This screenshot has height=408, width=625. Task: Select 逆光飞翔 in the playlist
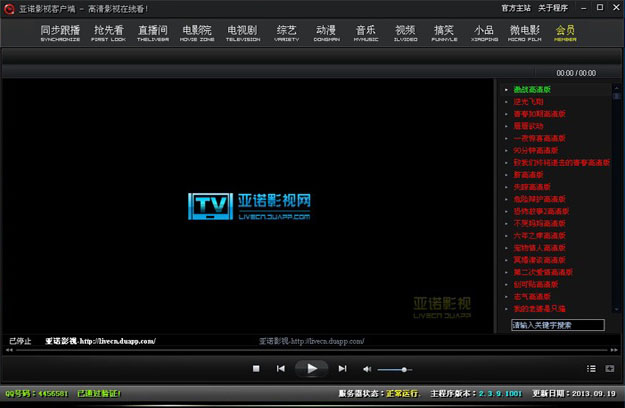tap(528, 102)
